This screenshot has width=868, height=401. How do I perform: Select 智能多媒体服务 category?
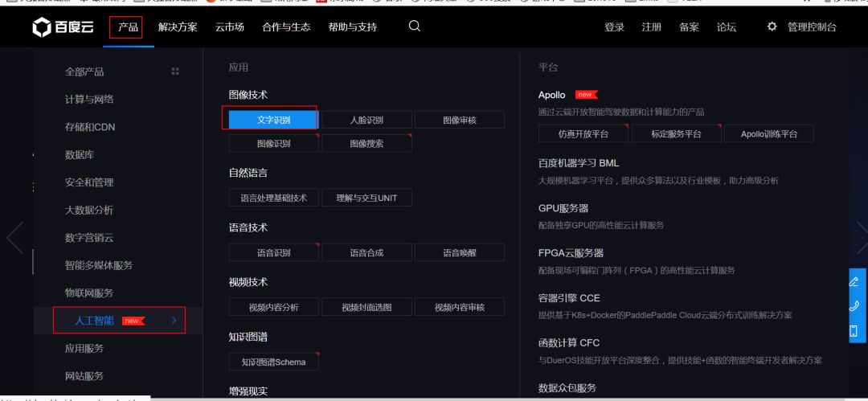99,265
